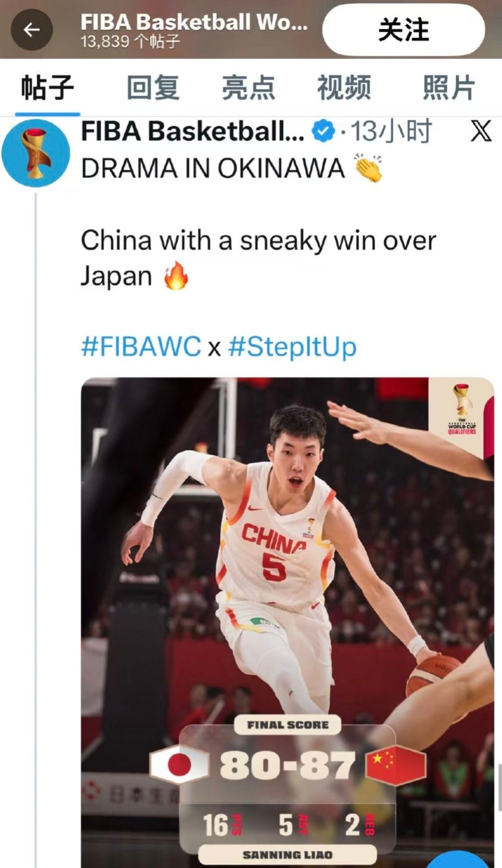Switch to the 视频 tab

(344, 88)
